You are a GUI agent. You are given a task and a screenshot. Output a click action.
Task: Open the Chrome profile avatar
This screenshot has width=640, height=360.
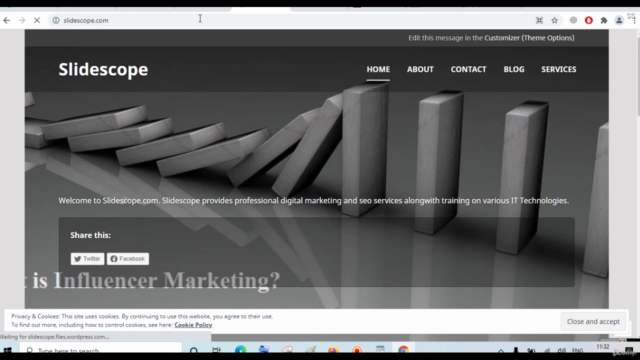[x=619, y=20]
